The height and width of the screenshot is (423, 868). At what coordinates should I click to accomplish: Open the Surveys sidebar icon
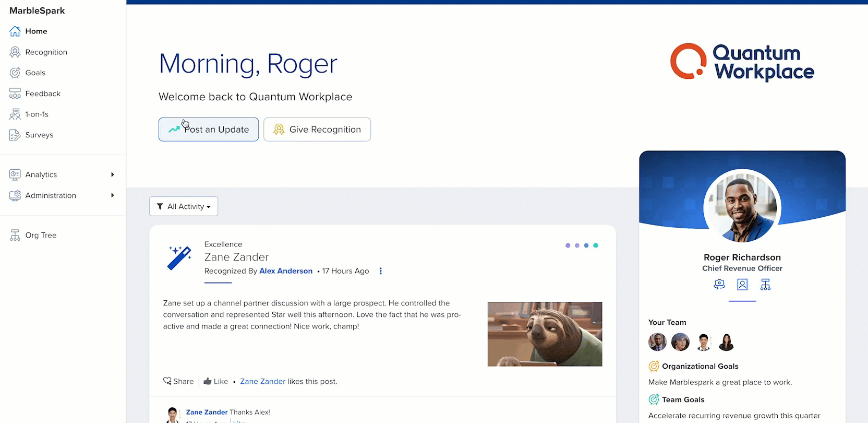tap(15, 135)
